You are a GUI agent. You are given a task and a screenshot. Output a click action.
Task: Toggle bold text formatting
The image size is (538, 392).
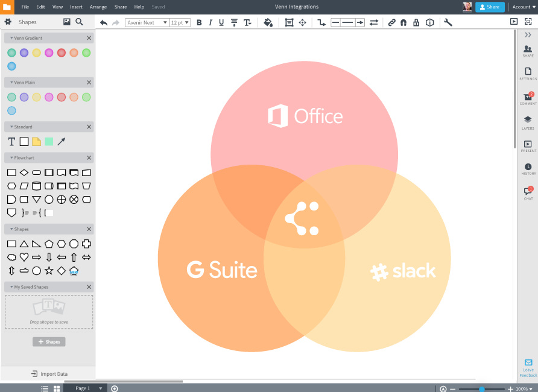(x=199, y=23)
